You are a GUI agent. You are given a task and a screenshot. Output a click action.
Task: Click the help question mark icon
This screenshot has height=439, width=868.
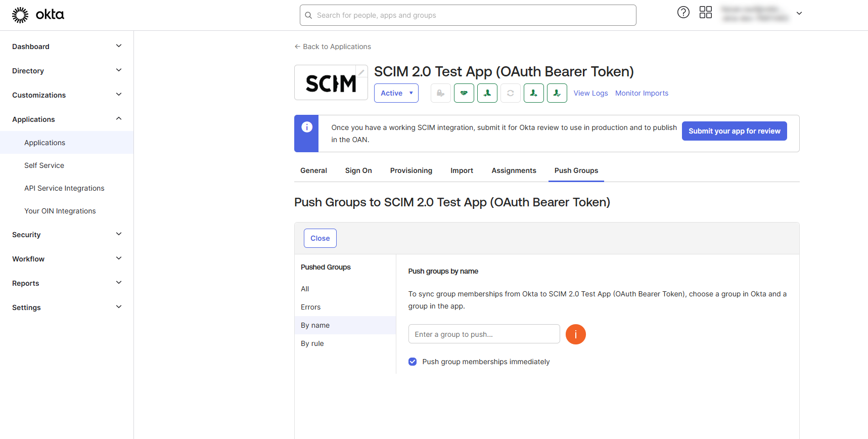683,13
